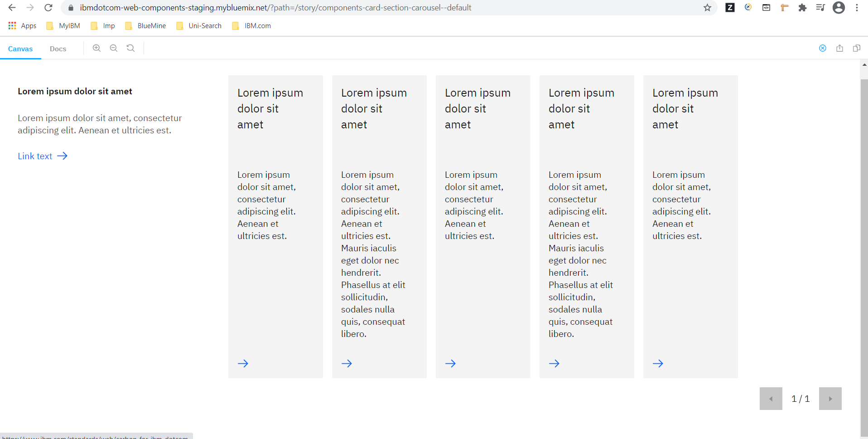The height and width of the screenshot is (439, 868).
Task: Open the Z browser extension
Action: pyautogui.click(x=730, y=8)
